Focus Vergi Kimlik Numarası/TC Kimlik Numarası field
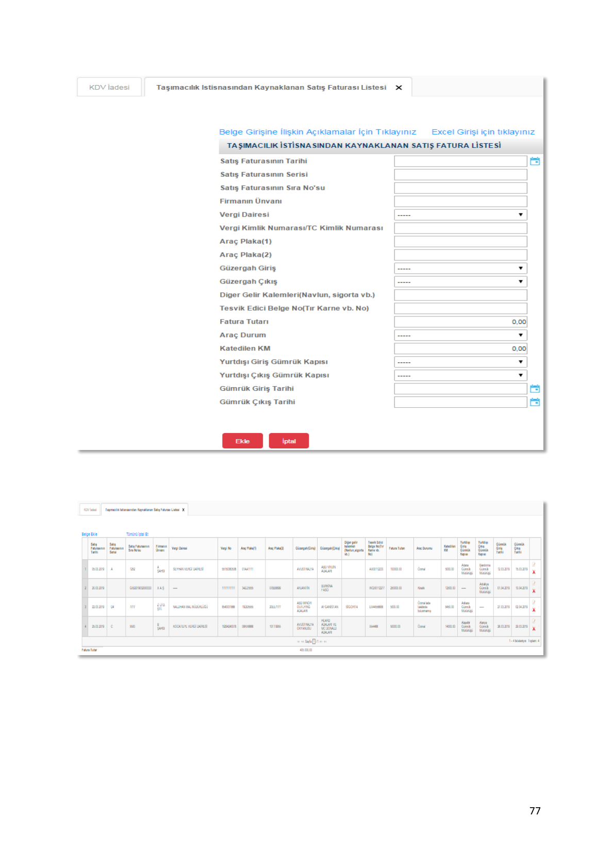 (460, 228)
